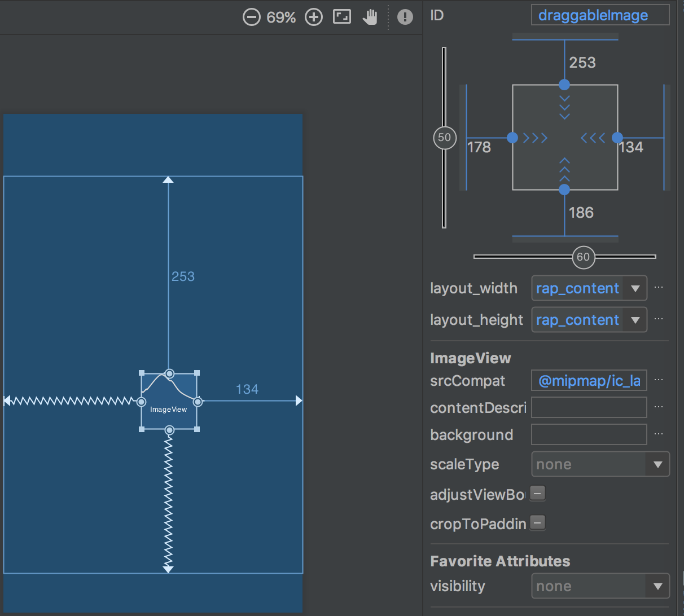The height and width of the screenshot is (616, 684).
Task: Click the zoom in icon in toolbar
Action: 314,17
